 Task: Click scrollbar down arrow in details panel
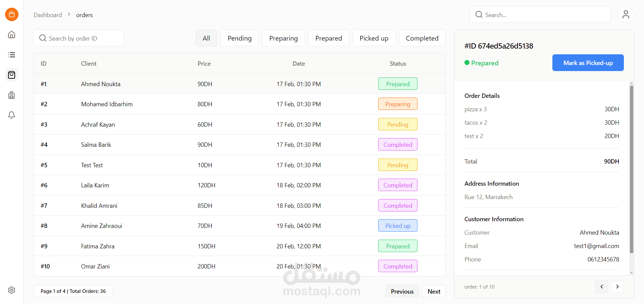(631, 273)
